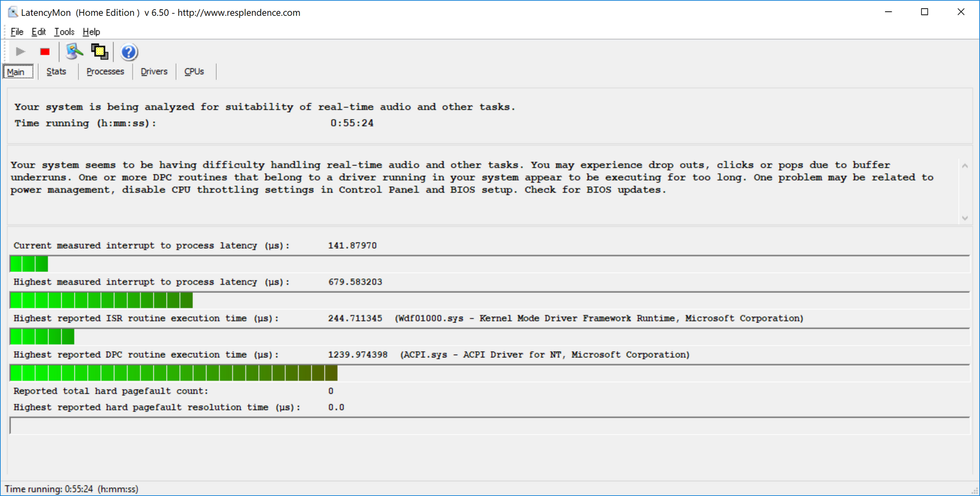This screenshot has width=980, height=496.
Task: Click the Wdf01000.sys driver description text
Action: pyautogui.click(x=599, y=318)
